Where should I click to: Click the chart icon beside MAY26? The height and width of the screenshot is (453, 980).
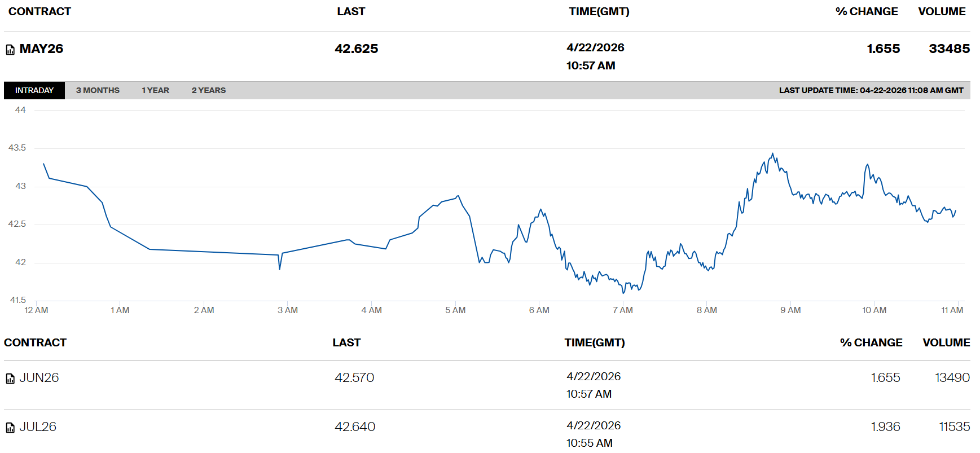tap(10, 50)
